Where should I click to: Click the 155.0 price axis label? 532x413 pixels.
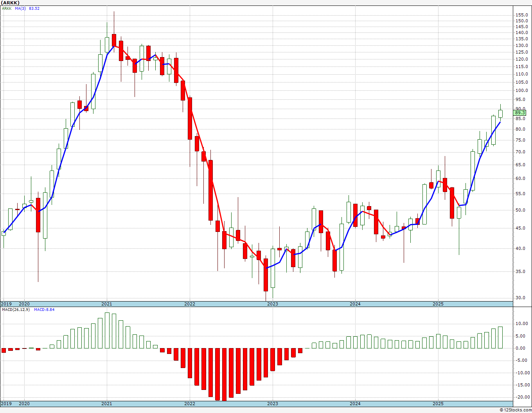tap(522, 15)
